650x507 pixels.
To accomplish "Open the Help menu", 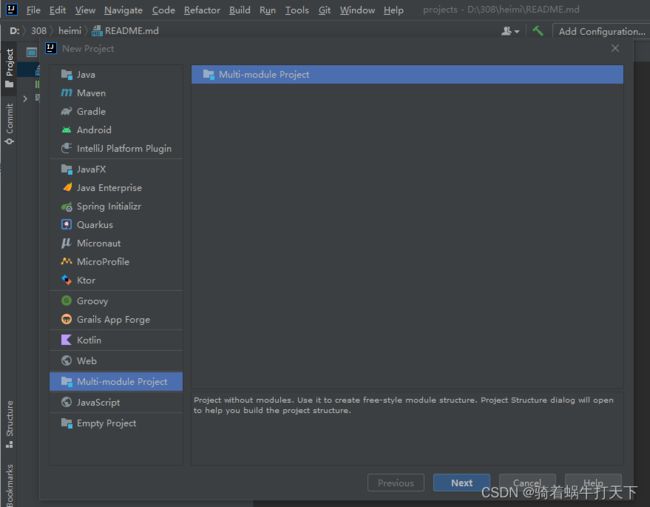I will (393, 10).
